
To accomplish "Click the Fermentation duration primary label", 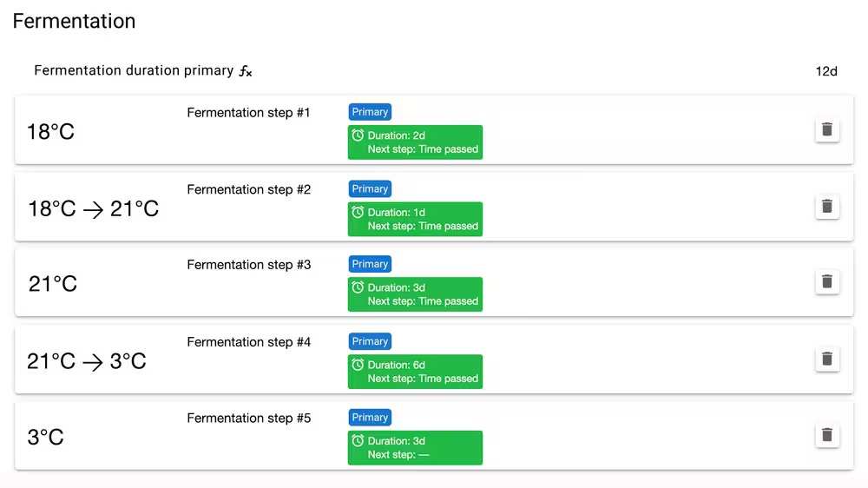I will click(x=134, y=70).
